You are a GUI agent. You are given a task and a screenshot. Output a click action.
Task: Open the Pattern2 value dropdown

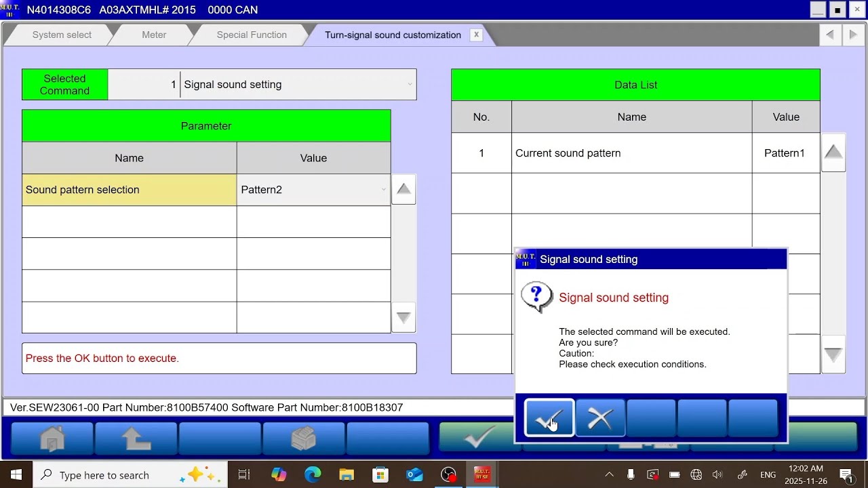(313, 190)
